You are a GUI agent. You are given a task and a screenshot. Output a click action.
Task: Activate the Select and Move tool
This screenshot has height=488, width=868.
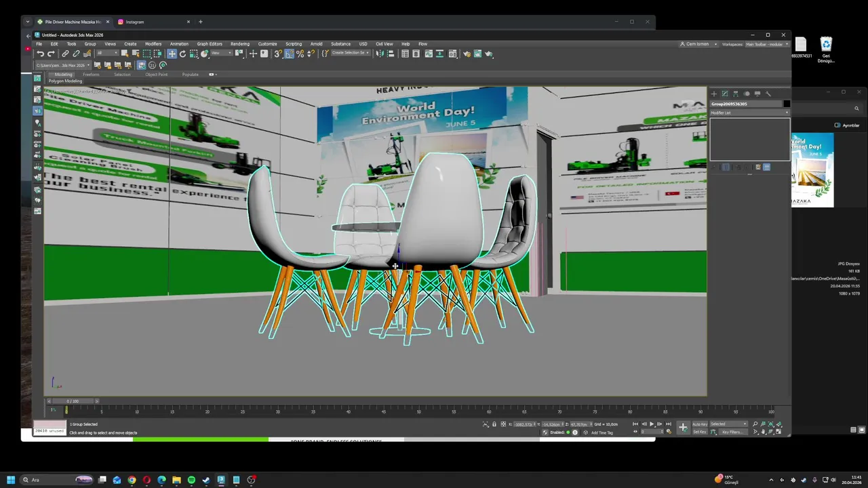[172, 54]
